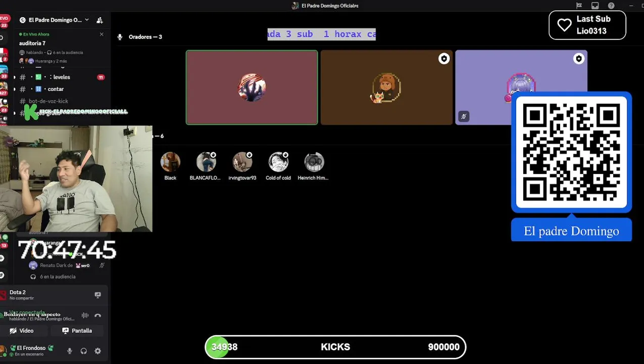Open audience member BLANCAFLO... profile
This screenshot has width=644, height=364.
pos(205,166)
